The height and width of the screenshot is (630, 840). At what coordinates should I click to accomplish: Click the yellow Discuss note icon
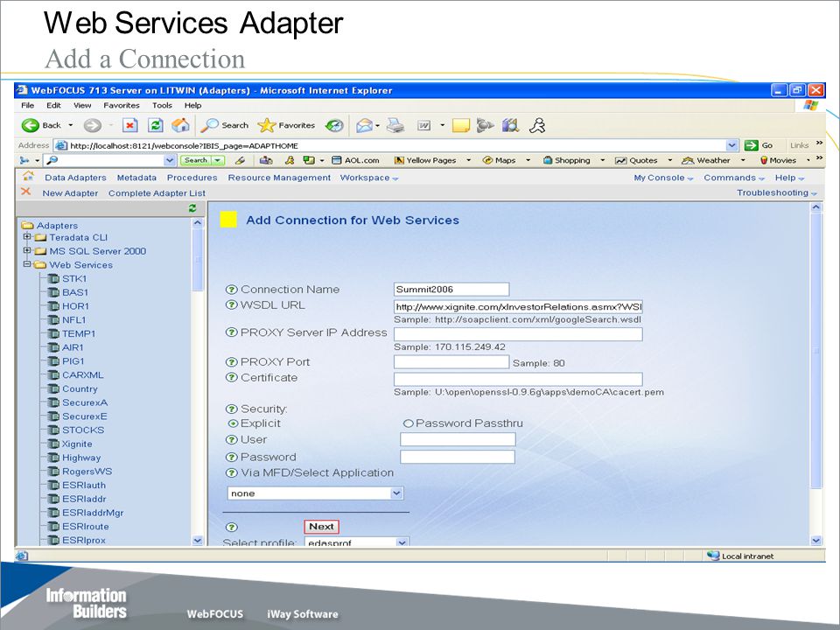coord(461,125)
